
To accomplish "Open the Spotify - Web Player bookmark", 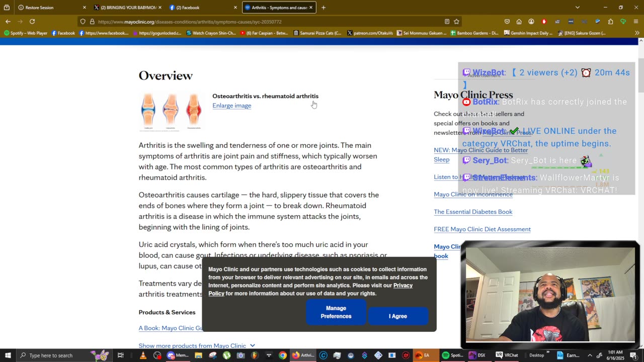I will (x=26, y=33).
